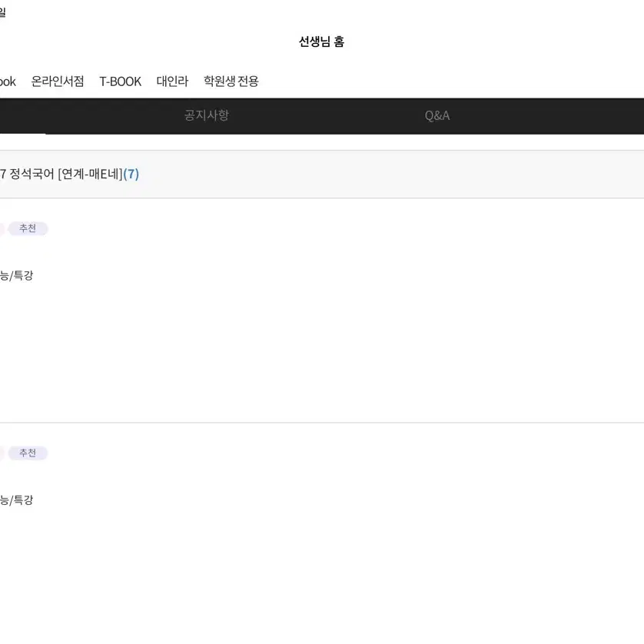Select the 대인라 menu item

(x=172, y=81)
